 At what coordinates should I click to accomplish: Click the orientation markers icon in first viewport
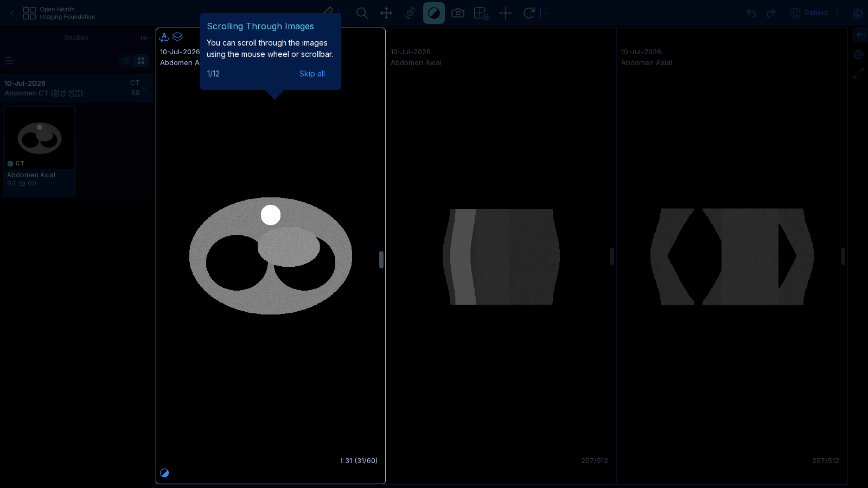pos(164,37)
